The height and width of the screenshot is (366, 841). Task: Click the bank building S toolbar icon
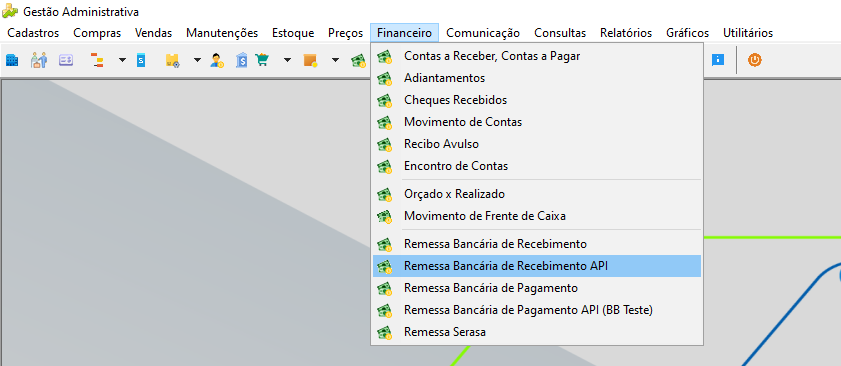(x=242, y=60)
